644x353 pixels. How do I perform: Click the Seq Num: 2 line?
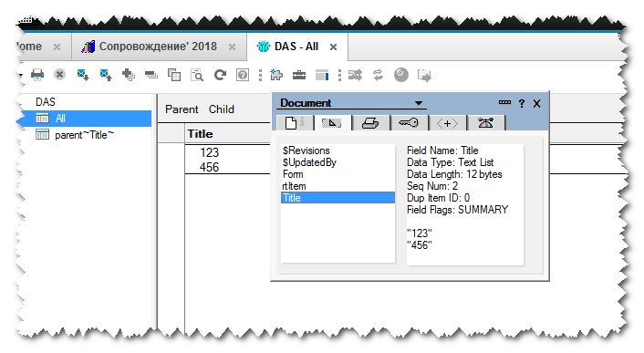(432, 186)
